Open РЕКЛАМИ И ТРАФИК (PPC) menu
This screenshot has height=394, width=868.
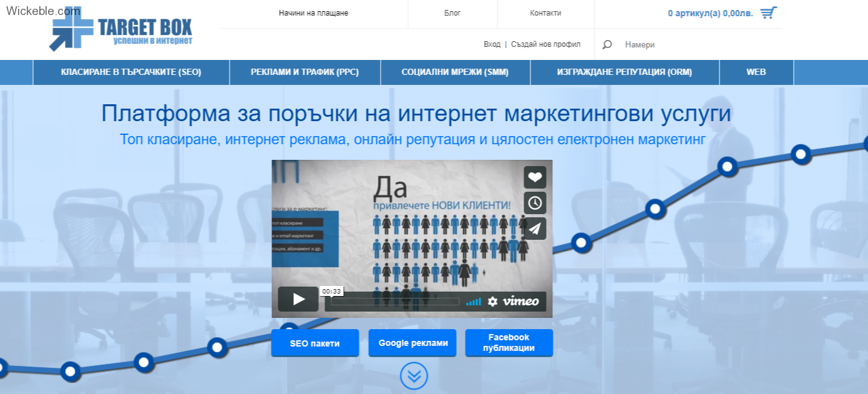[x=305, y=72]
